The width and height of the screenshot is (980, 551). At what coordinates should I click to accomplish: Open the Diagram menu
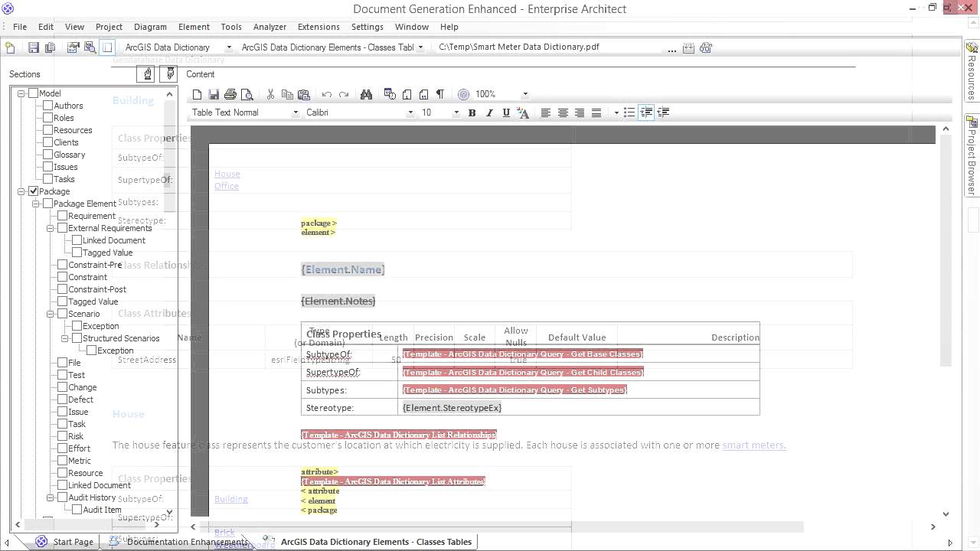click(150, 27)
